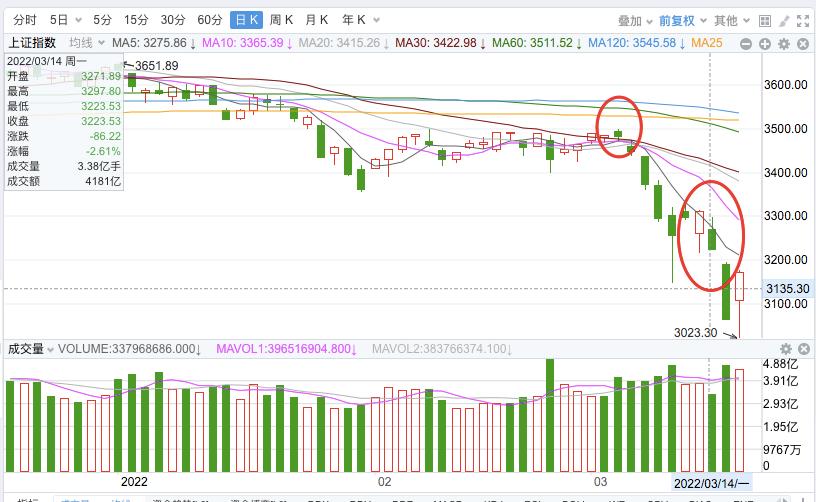Click the VOLUME:337968686.000 label

(x=126, y=349)
